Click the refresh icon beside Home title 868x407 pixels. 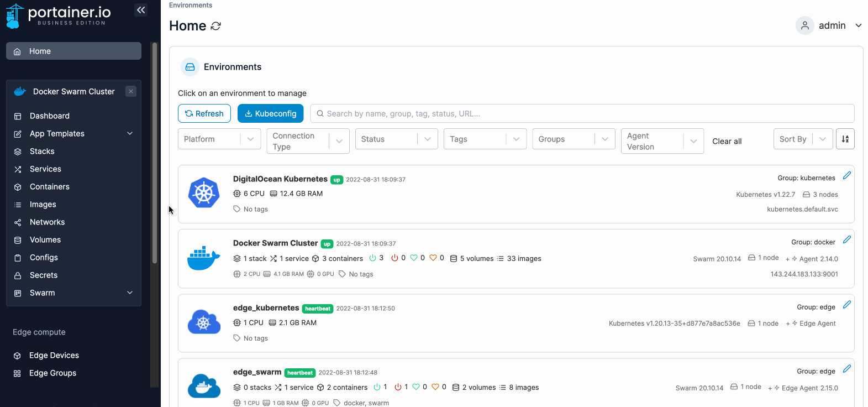pyautogui.click(x=216, y=26)
